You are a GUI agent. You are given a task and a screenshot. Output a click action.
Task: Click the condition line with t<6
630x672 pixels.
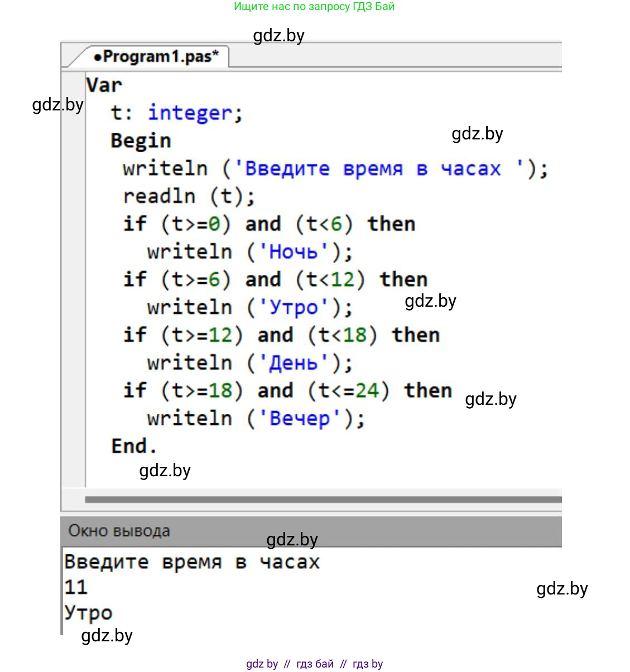click(x=269, y=224)
